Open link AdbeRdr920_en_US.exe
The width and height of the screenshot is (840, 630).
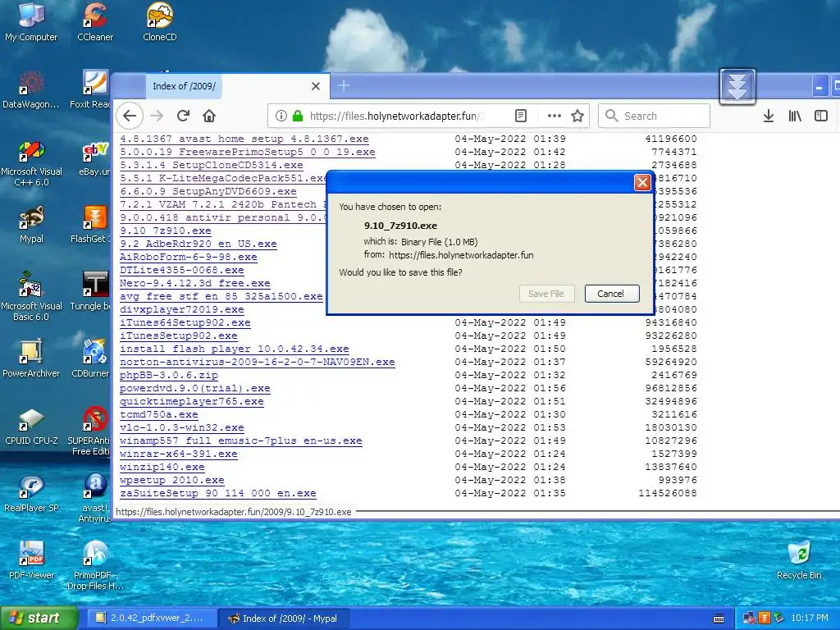click(199, 244)
